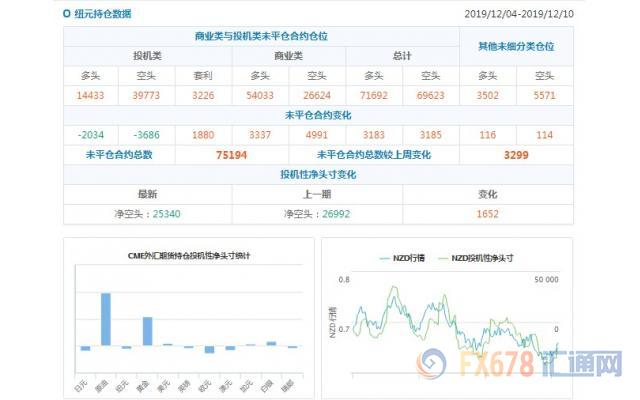This screenshot has width=640, height=400.
Task: Click 空头 header under 其他未细分类仓位
Action: pyautogui.click(x=544, y=76)
